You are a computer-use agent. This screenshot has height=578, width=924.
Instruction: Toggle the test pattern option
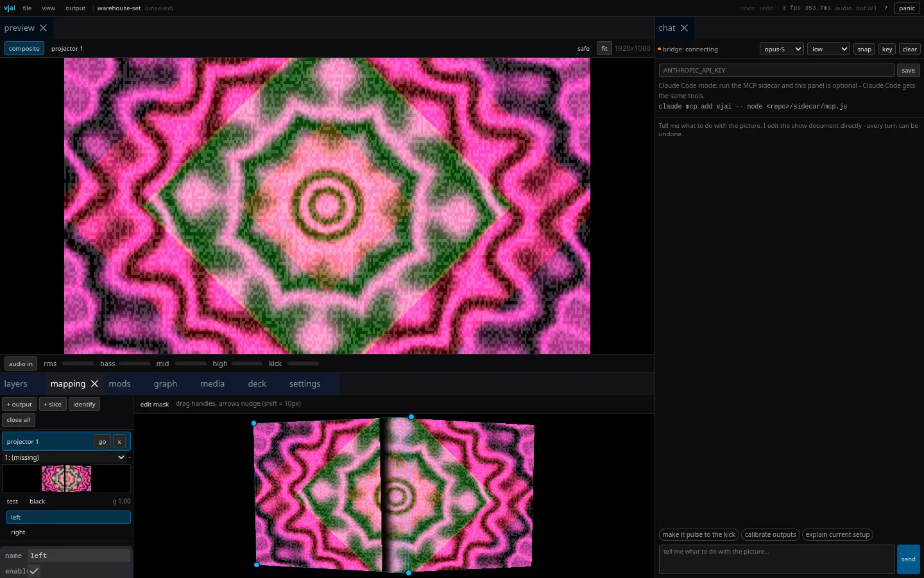(x=12, y=502)
